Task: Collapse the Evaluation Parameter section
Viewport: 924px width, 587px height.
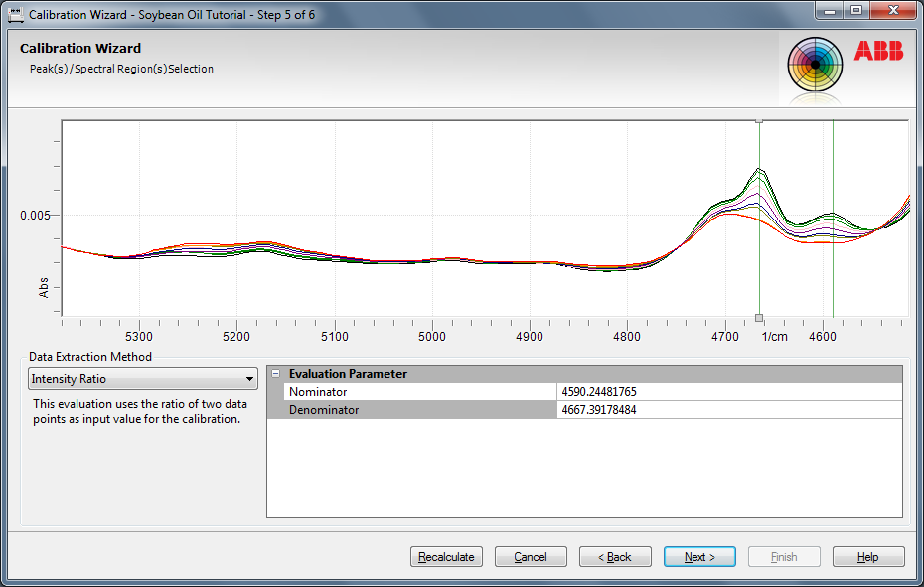Action: [275, 374]
